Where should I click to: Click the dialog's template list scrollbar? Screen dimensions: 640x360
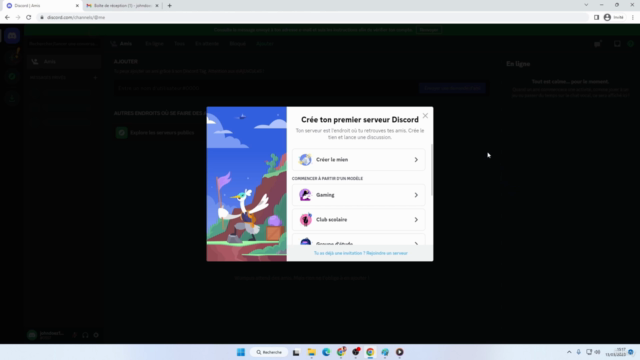pyautogui.click(x=431, y=169)
